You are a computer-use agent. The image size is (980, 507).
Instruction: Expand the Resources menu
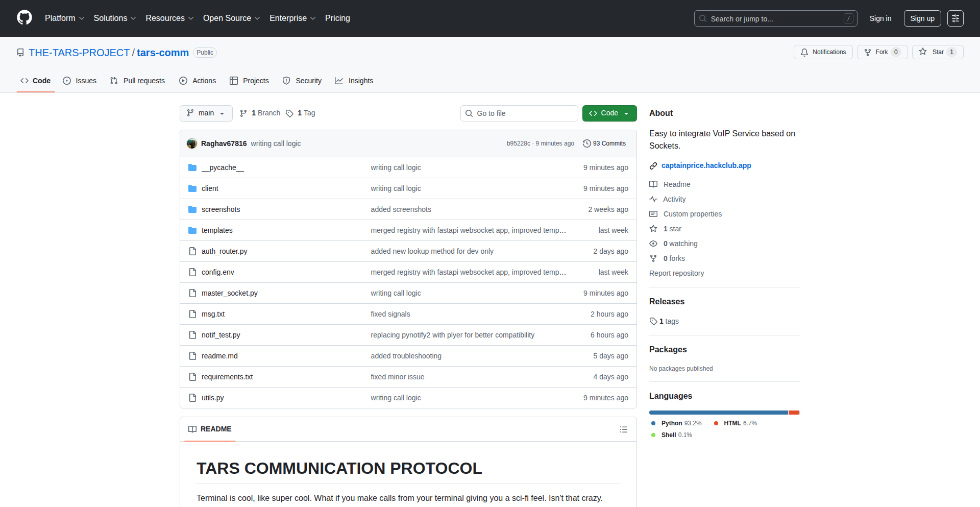[169, 18]
